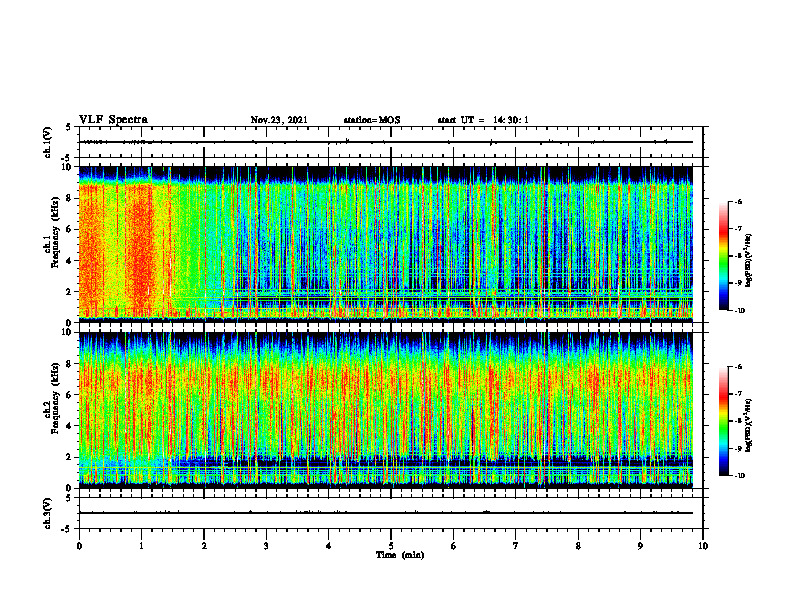Click the '8' tick on the time axis
The width and height of the screenshot is (792, 612).
[578, 546]
